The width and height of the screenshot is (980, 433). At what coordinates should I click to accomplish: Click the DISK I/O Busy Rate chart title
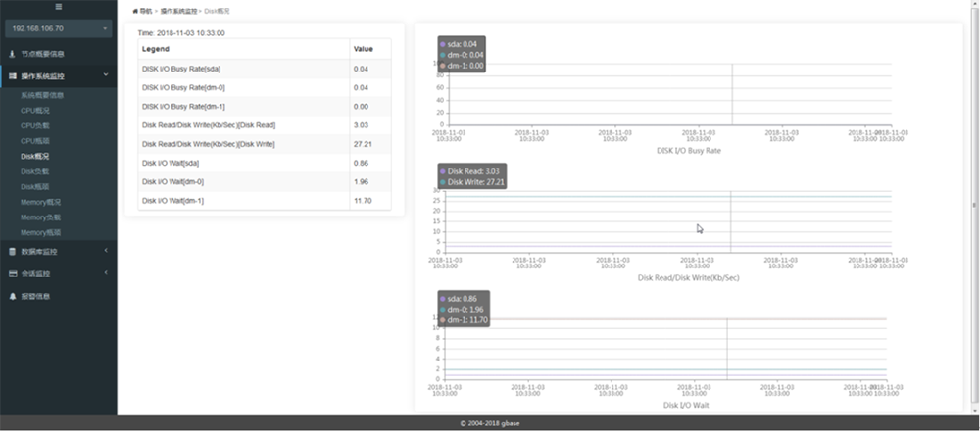click(688, 151)
